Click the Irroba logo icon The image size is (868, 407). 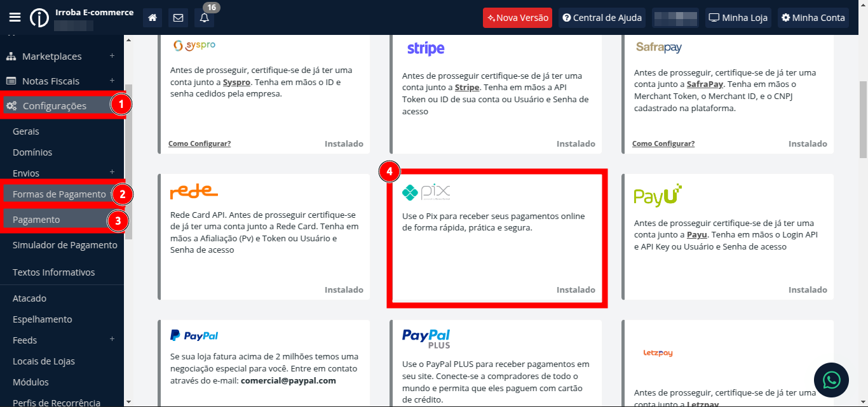pyautogui.click(x=39, y=18)
